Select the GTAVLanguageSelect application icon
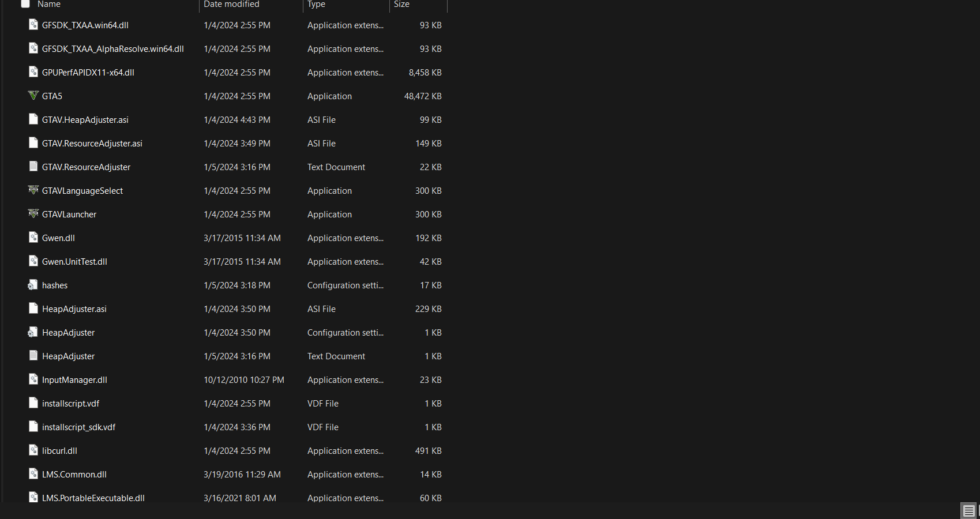Screen dimensions: 980x519 [33, 190]
